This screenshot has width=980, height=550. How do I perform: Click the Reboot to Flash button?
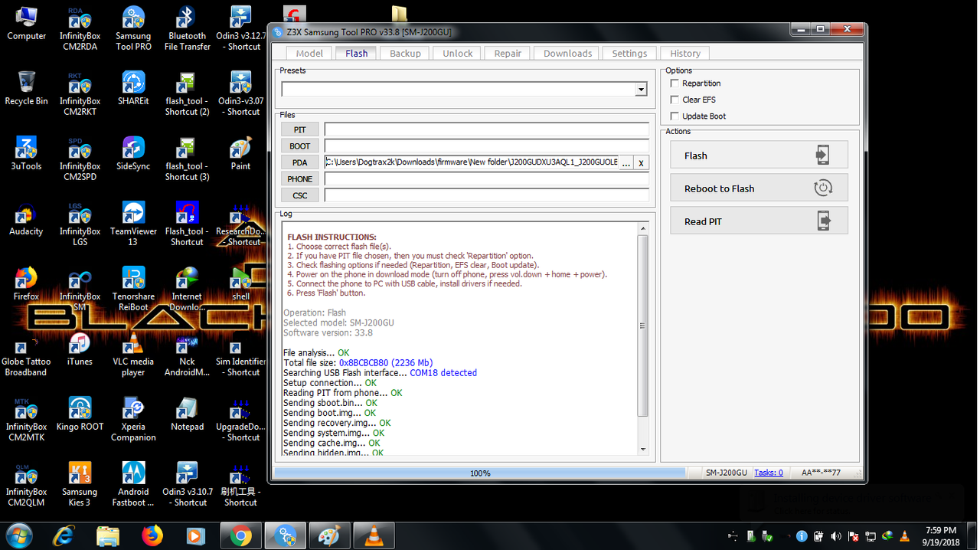[759, 188]
